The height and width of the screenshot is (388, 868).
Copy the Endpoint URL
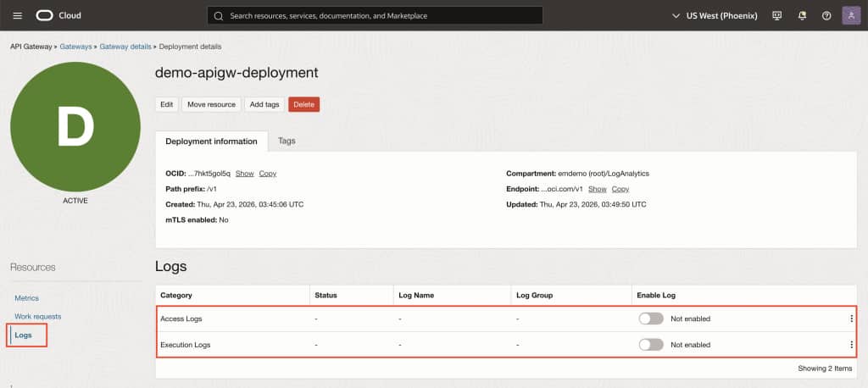point(620,189)
